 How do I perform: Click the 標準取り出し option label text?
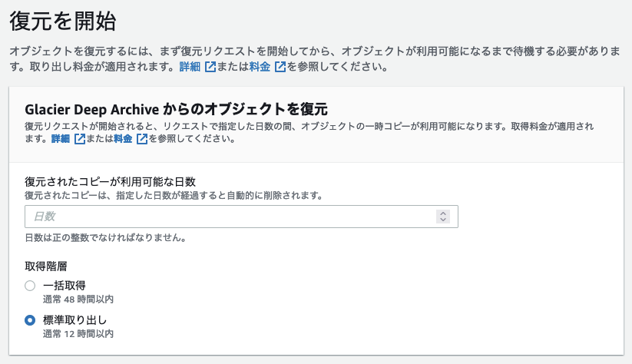coord(74,320)
